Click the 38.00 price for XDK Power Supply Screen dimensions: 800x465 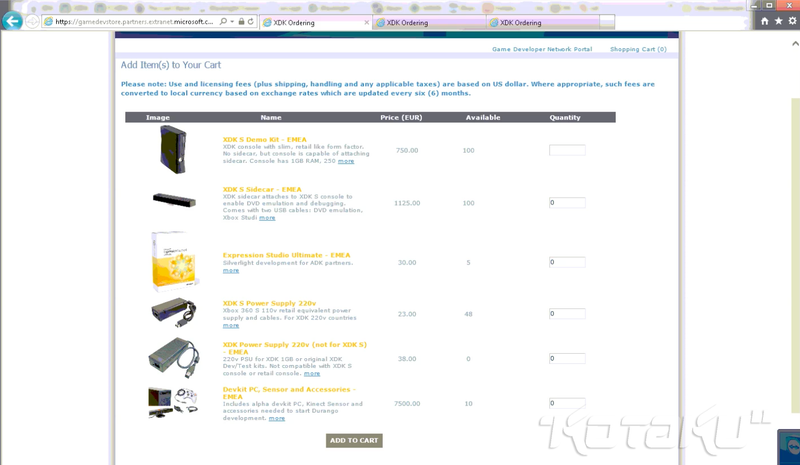coord(407,359)
